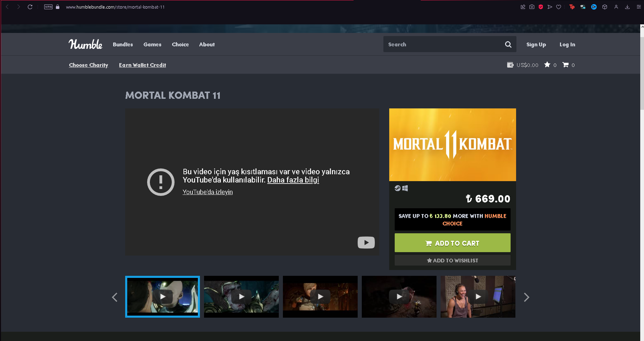Open the globe translator extension icon
The width and height of the screenshot is (644, 341).
pos(583,7)
